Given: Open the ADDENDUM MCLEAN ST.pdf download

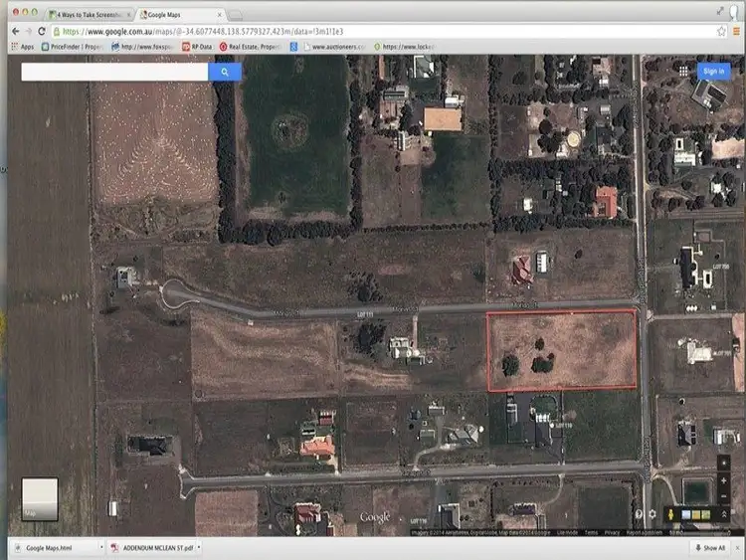Looking at the screenshot, I should 152,548.
